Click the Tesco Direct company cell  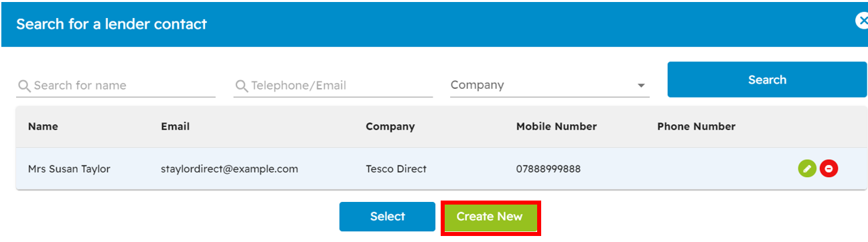point(396,169)
